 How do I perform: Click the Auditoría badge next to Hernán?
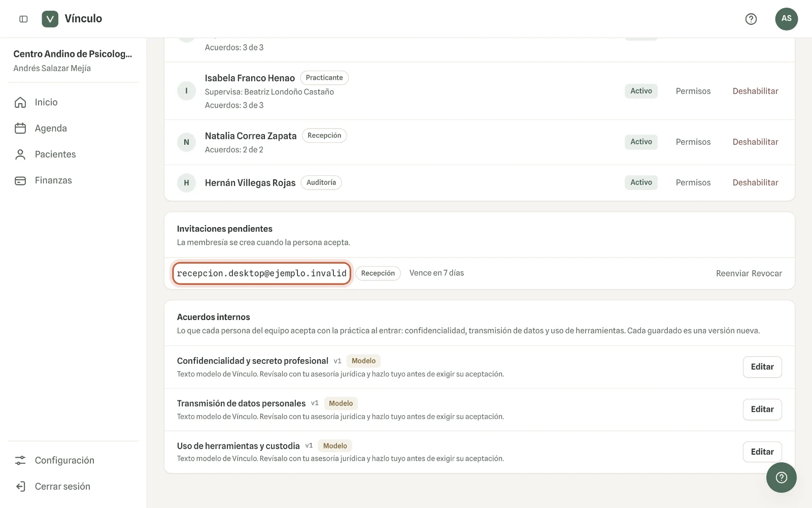(x=321, y=182)
